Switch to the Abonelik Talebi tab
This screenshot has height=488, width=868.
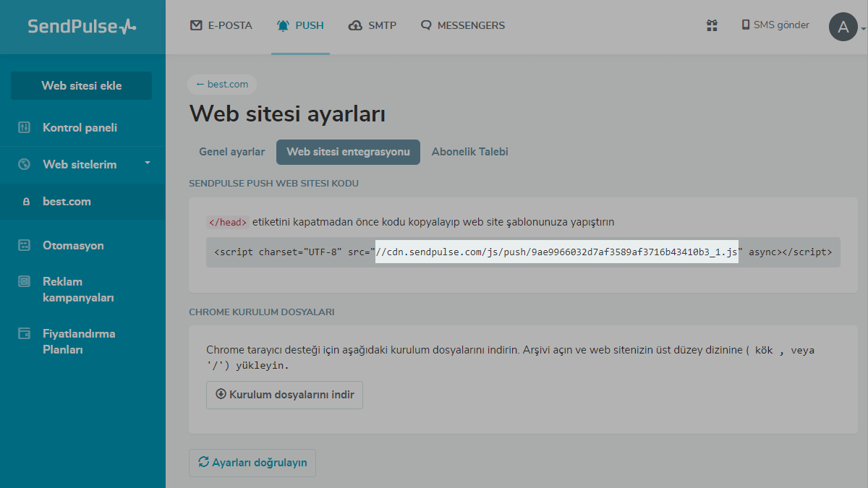coord(470,152)
